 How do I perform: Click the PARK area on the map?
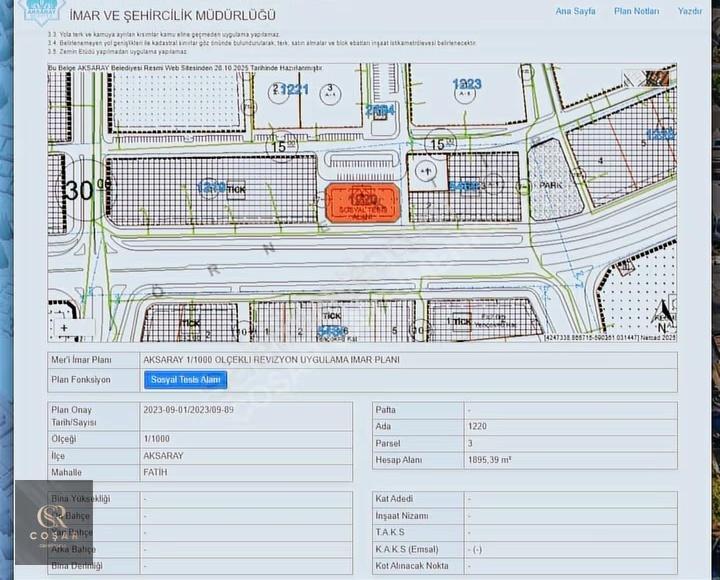point(551,185)
